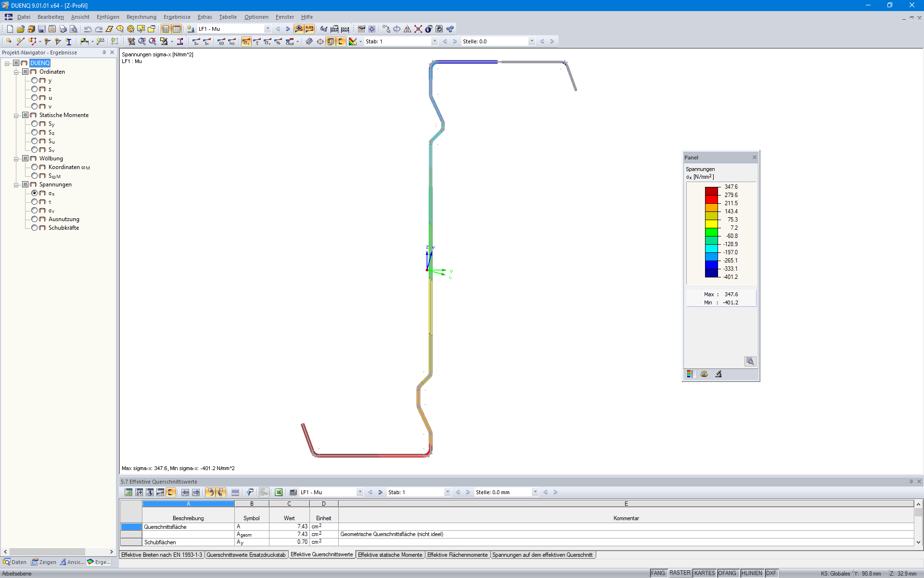Open the Berechnung menu
The width and height of the screenshot is (924, 578).
coord(141,17)
